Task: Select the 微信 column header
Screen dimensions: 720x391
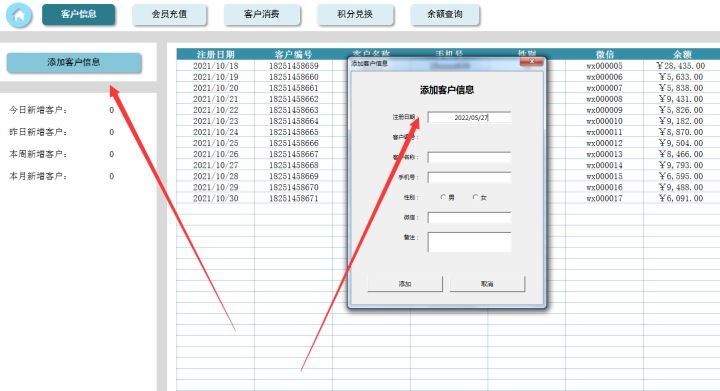Action: 604,54
